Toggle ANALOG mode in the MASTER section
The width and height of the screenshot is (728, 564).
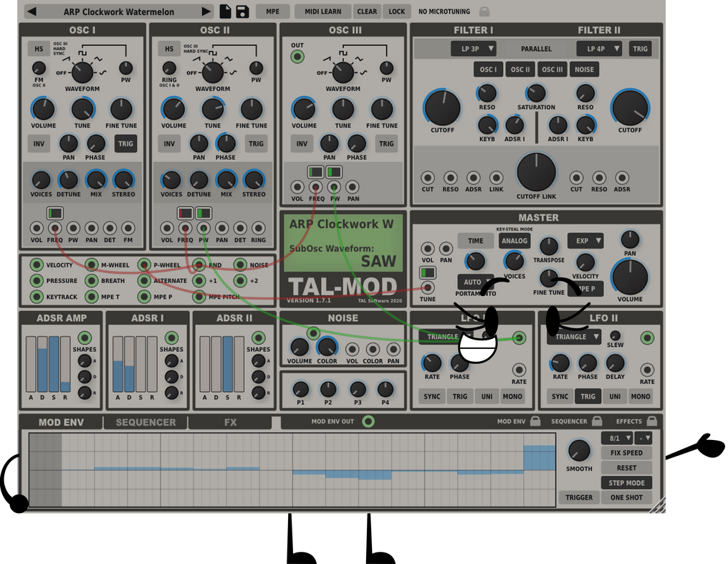pyautogui.click(x=514, y=241)
